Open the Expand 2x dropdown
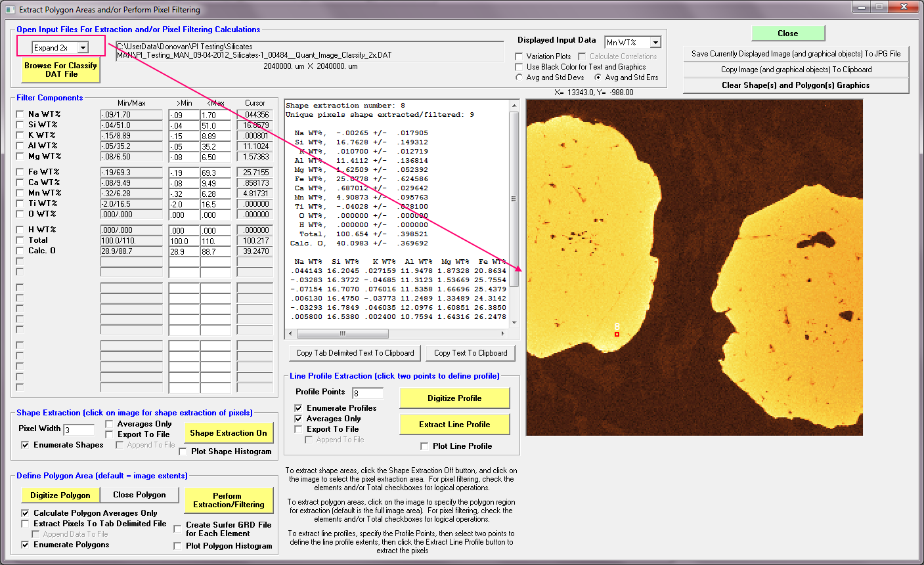This screenshot has width=924, height=565. (83, 48)
